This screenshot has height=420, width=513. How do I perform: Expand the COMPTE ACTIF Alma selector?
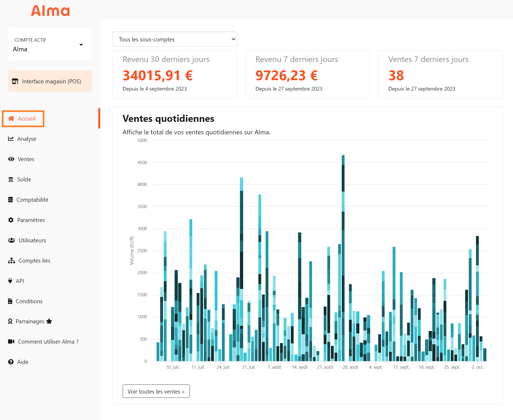pos(50,44)
